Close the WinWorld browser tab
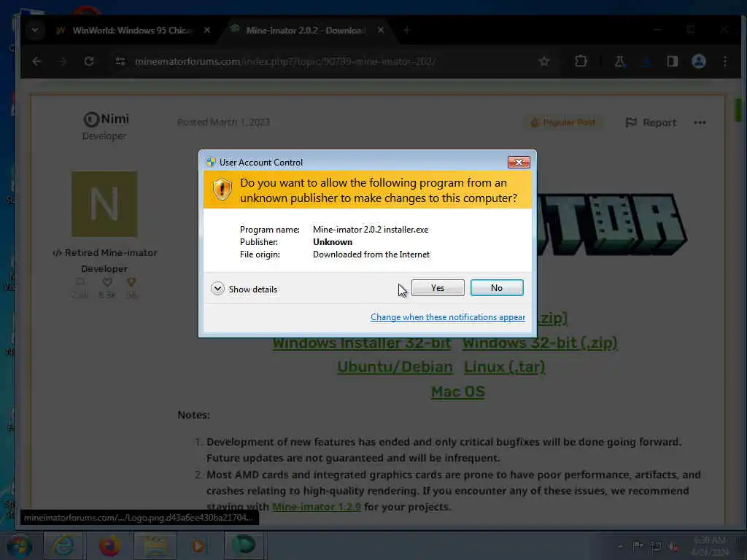The image size is (747, 560). click(206, 30)
